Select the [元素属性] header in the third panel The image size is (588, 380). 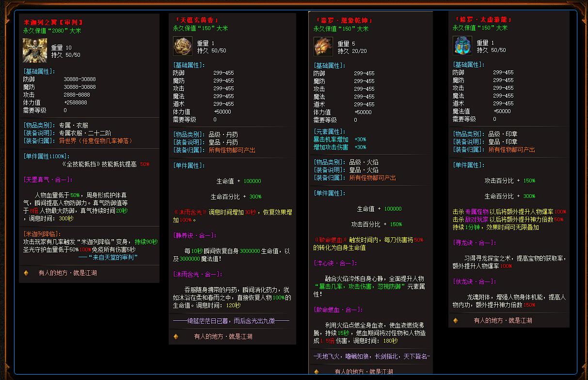tap(329, 132)
